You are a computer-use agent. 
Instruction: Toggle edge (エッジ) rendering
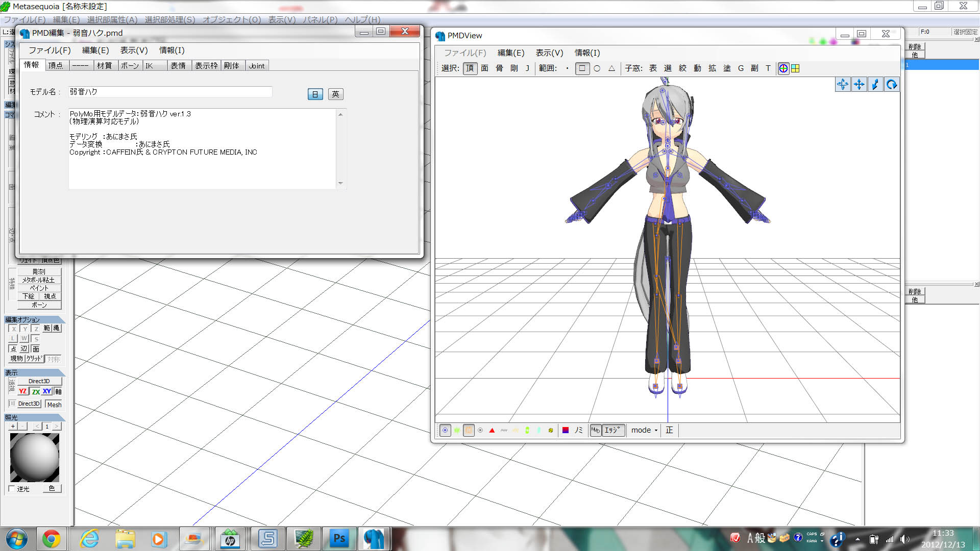tap(613, 431)
